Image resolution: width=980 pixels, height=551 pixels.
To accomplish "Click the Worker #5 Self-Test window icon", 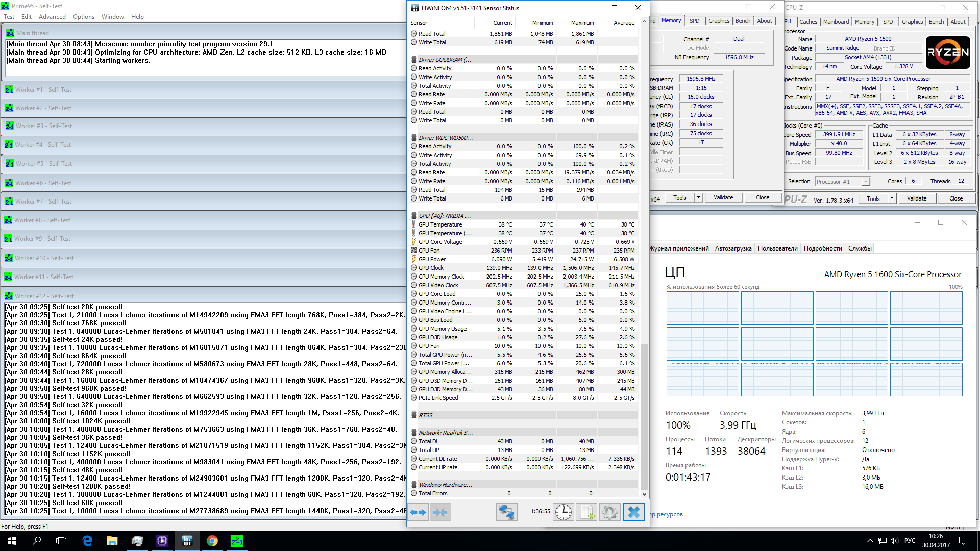I will point(10,164).
